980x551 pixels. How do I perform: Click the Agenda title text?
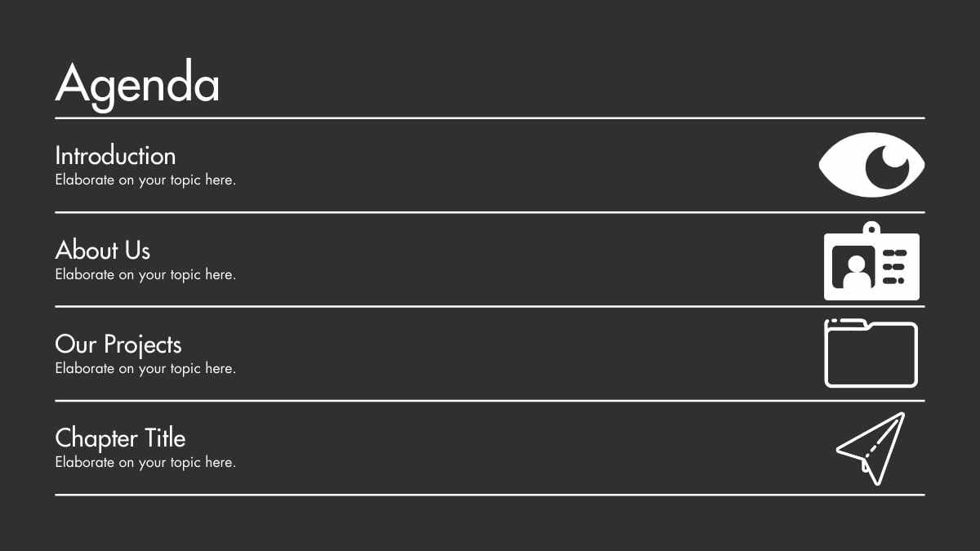137,83
